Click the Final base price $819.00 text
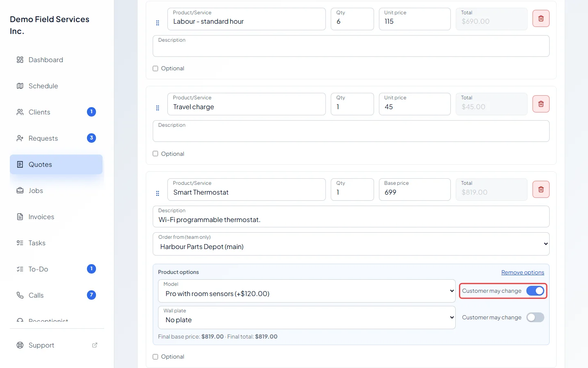The height and width of the screenshot is (368, 588). tap(191, 337)
